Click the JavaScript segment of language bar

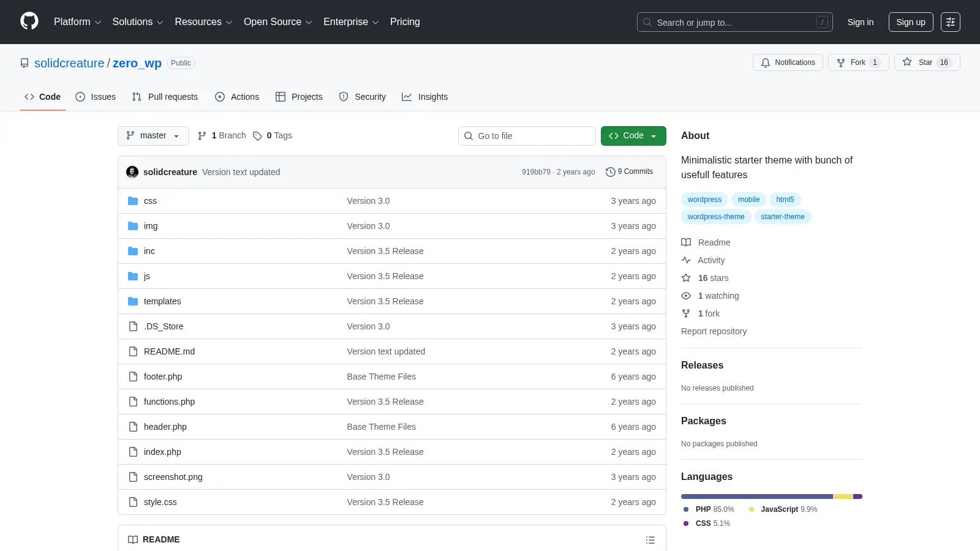click(843, 497)
